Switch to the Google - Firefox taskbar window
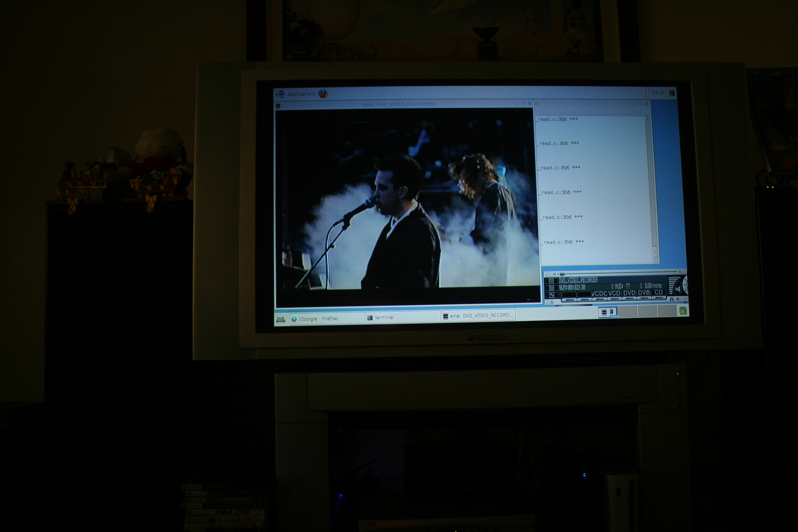 click(x=327, y=319)
